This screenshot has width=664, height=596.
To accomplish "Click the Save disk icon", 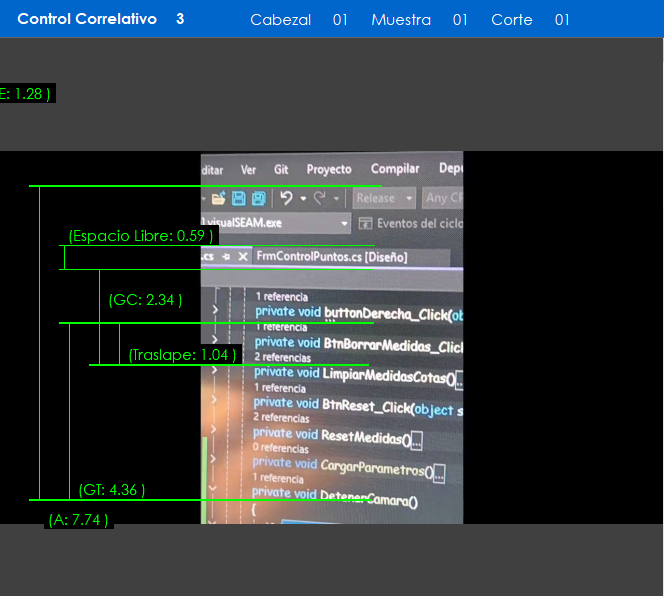I will [239, 199].
